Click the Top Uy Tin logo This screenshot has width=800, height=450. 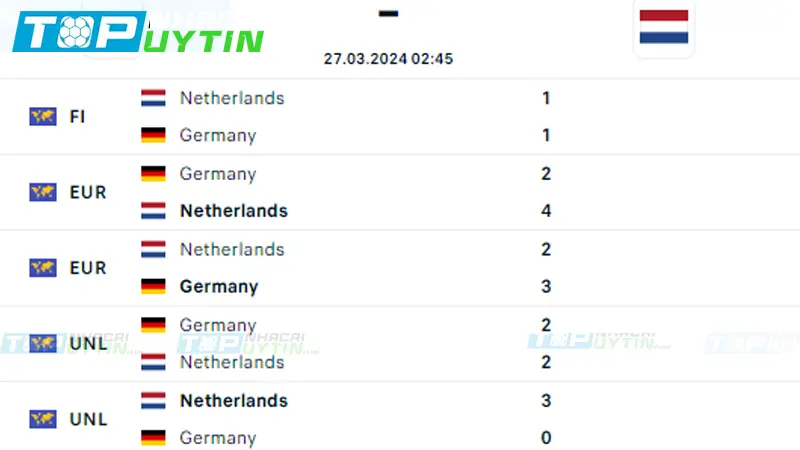(x=138, y=33)
